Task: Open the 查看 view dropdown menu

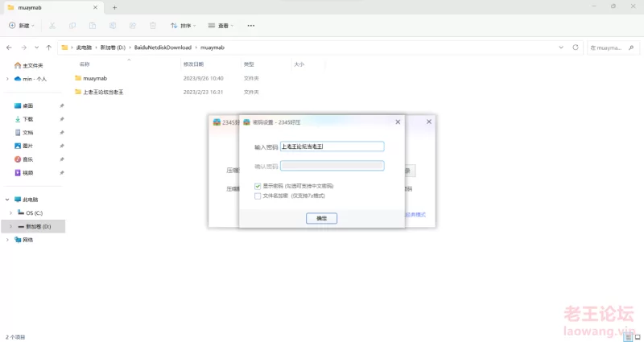Action: 221,26
